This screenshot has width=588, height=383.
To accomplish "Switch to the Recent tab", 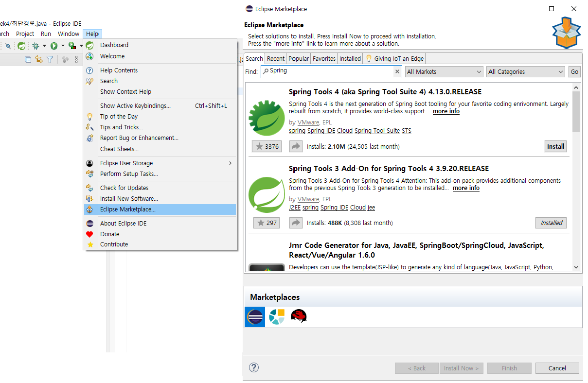I will point(275,59).
